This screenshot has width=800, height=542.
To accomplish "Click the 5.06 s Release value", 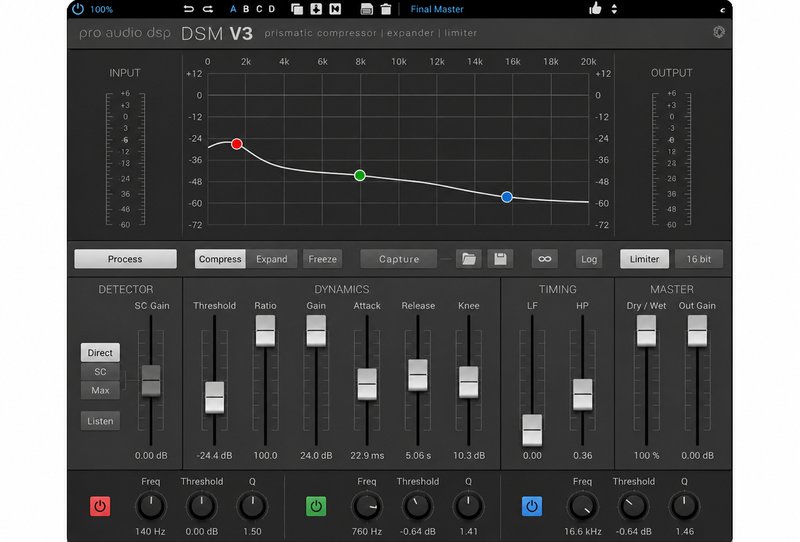I will [418, 455].
